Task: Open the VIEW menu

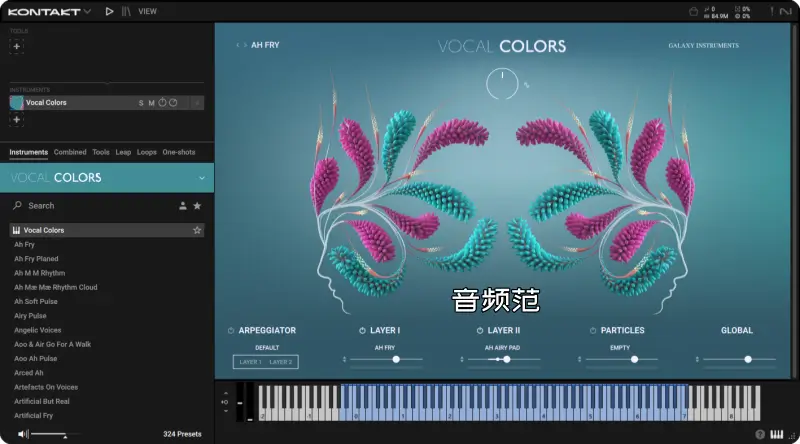Action: click(147, 11)
